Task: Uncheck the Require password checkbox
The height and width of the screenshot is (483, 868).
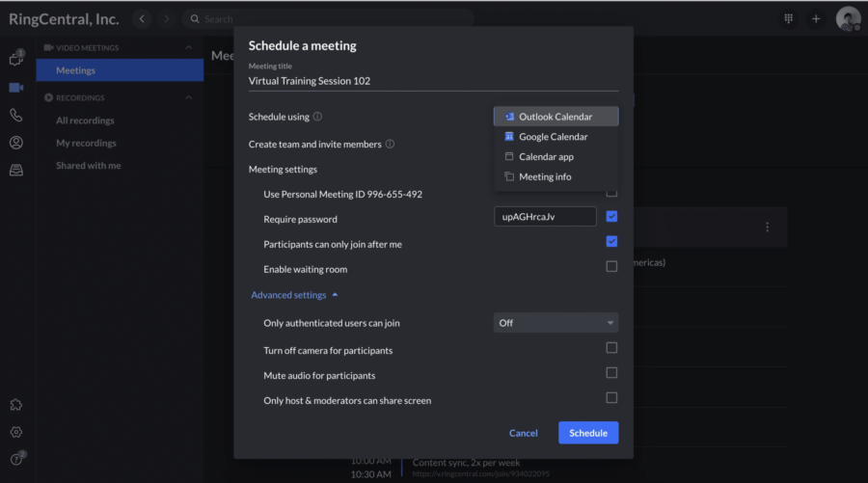Action: 611,217
